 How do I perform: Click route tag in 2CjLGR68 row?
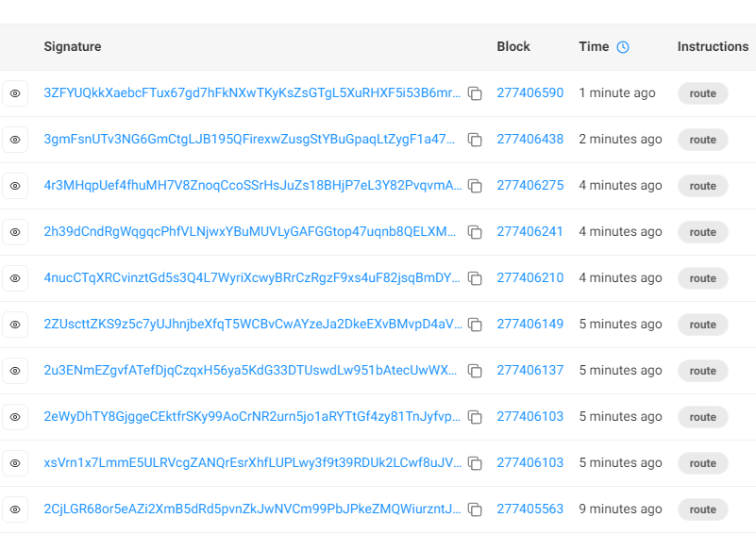(702, 510)
